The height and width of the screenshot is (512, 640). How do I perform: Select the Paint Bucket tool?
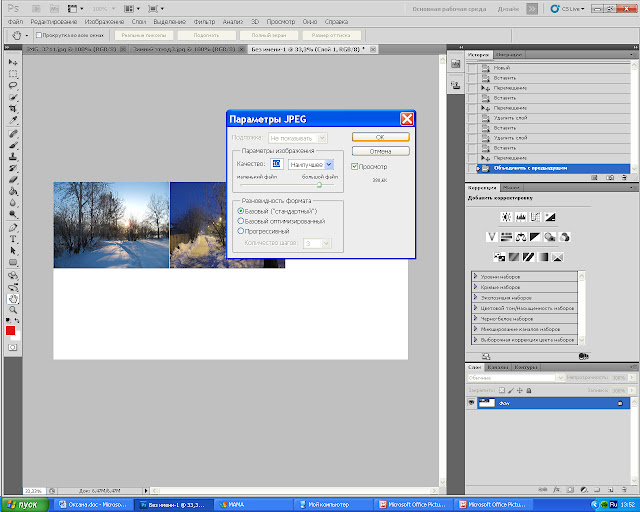pos(13,191)
